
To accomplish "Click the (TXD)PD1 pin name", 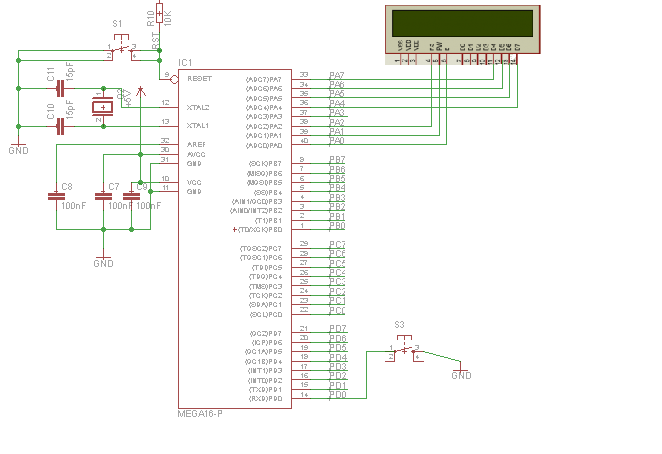I will pyautogui.click(x=266, y=390).
